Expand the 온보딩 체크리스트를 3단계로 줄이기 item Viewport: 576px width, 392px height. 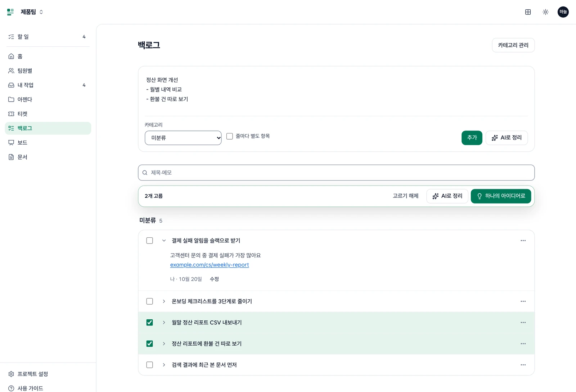[x=164, y=301]
